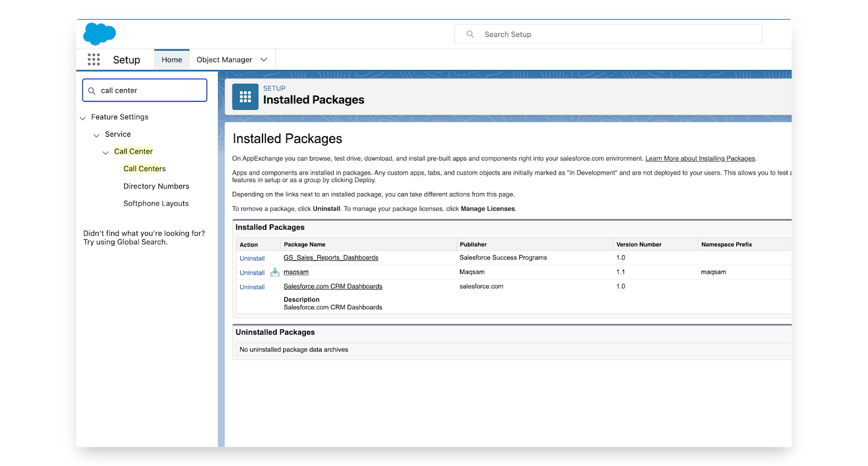Click the version '1.1' cell
868x466 pixels.
(x=621, y=272)
